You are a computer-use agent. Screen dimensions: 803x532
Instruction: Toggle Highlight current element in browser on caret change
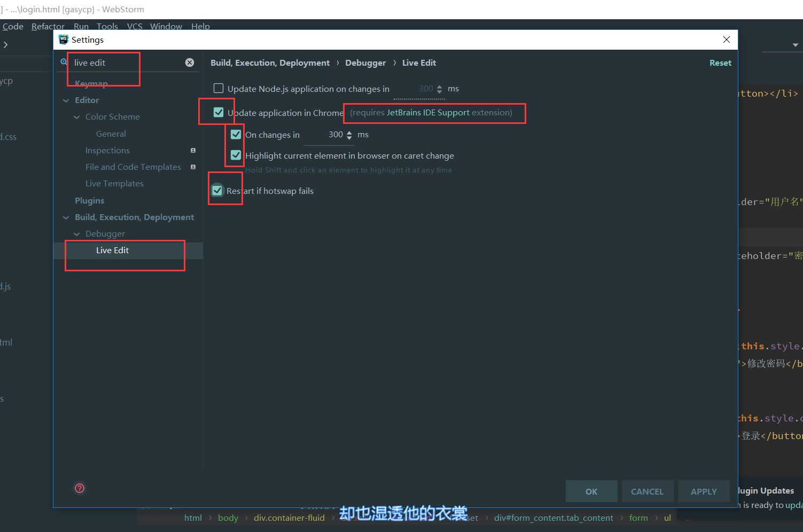[x=235, y=155]
